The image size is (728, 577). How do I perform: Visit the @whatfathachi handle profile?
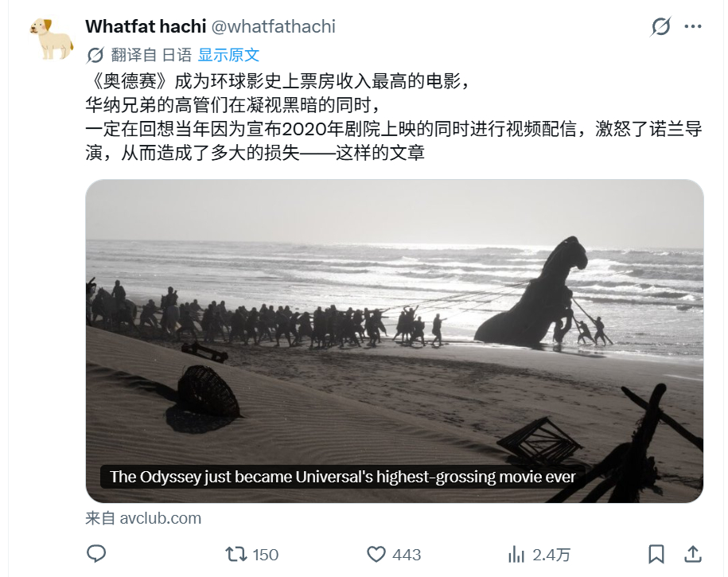pyautogui.click(x=274, y=26)
